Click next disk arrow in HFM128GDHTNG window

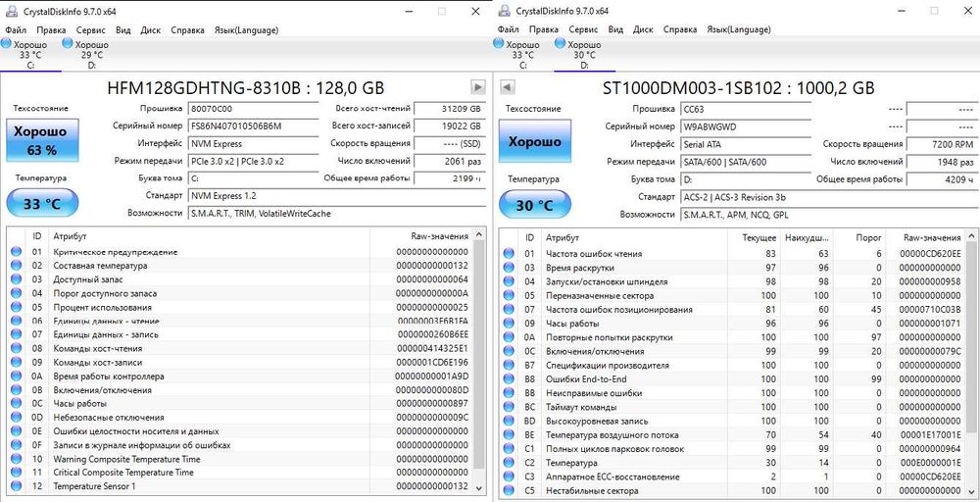coord(478,87)
